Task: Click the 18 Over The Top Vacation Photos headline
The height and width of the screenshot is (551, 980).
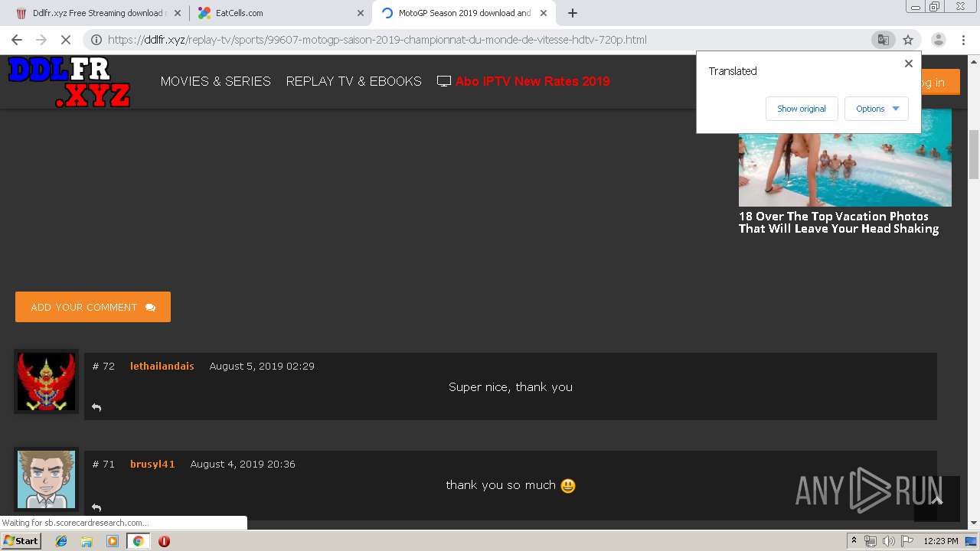Action: pyautogui.click(x=838, y=223)
